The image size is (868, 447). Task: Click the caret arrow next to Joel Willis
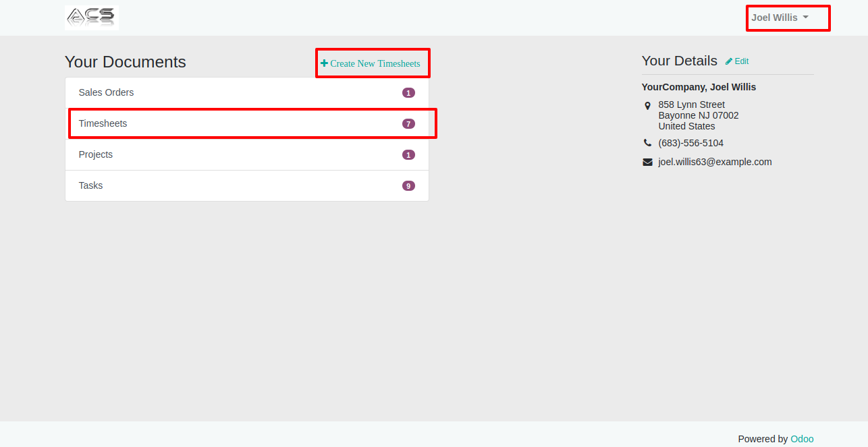[805, 18]
